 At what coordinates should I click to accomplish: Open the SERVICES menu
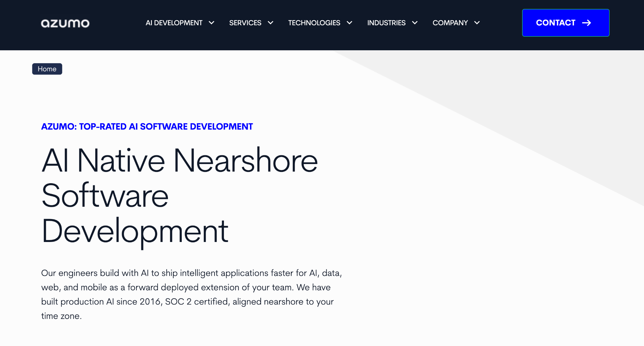245,23
